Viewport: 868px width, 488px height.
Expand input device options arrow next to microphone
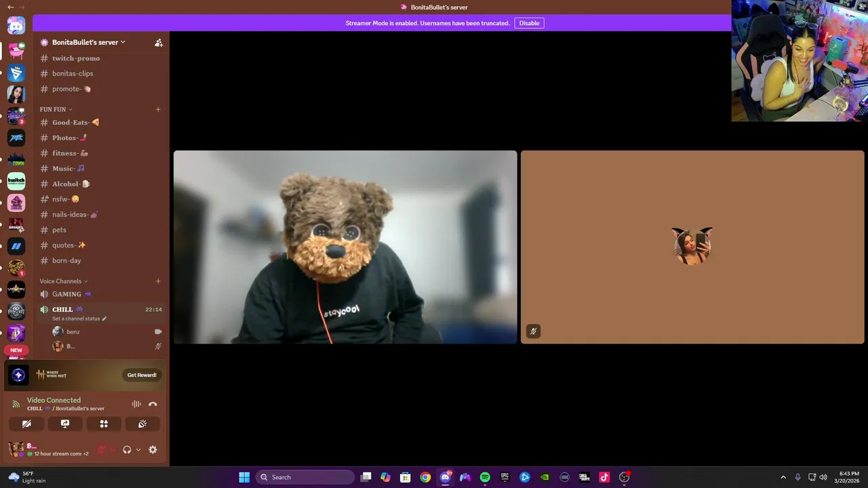click(113, 449)
